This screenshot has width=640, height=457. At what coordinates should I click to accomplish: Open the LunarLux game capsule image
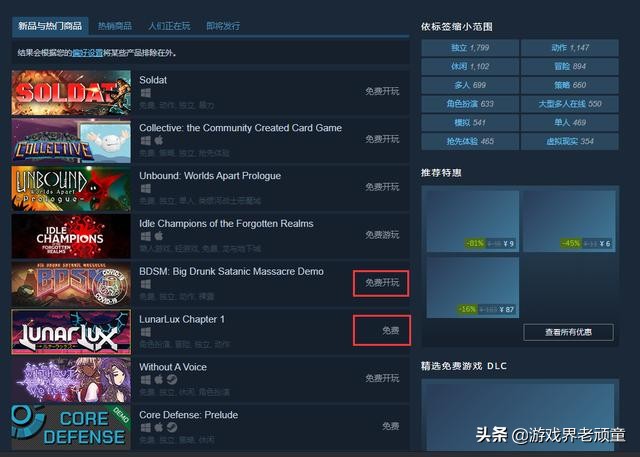click(x=71, y=332)
